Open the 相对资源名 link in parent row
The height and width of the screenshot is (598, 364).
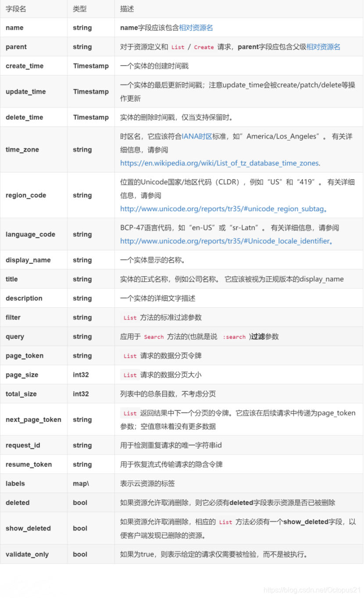coord(323,47)
